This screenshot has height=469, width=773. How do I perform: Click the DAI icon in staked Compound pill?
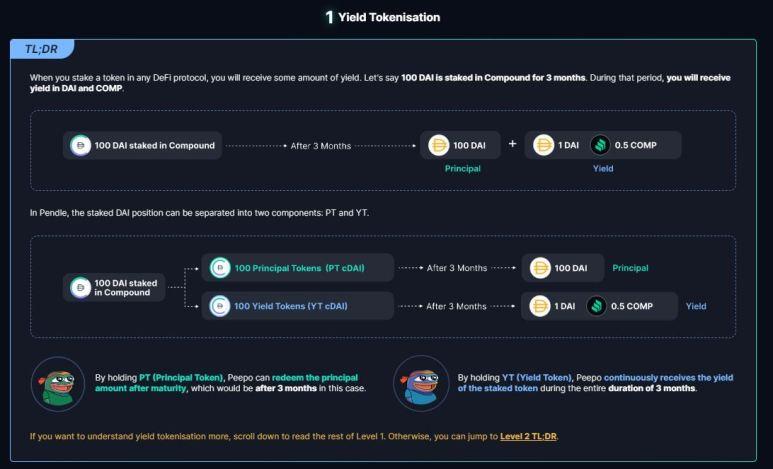[81, 145]
